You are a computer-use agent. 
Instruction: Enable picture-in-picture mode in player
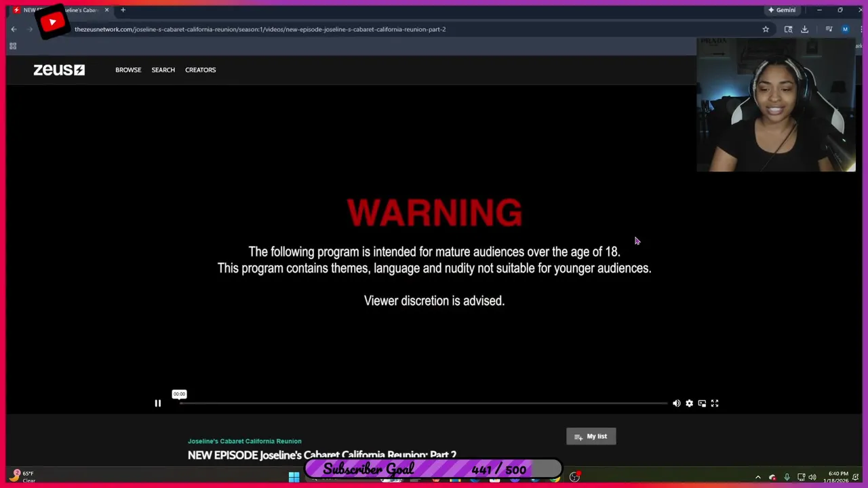[702, 403]
